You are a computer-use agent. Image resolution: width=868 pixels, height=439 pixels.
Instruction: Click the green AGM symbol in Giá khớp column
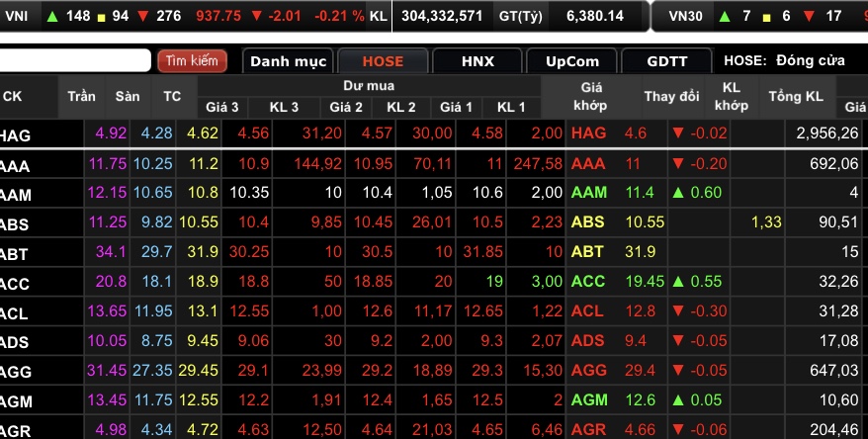pyautogui.click(x=588, y=400)
